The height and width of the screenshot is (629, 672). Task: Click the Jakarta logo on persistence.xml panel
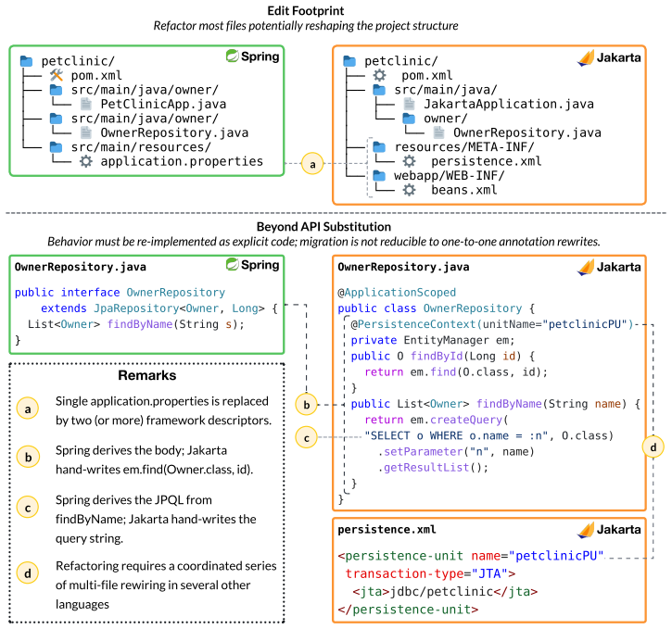coord(609,530)
